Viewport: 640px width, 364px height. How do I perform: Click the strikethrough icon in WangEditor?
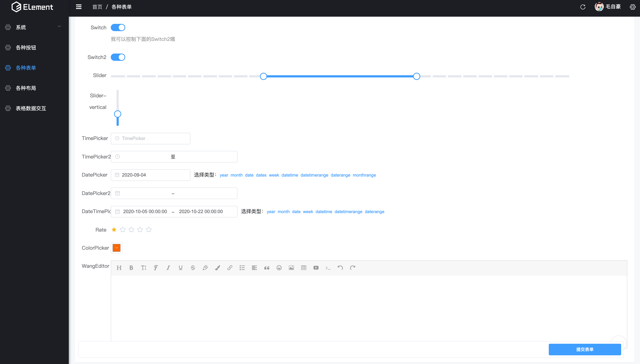pyautogui.click(x=193, y=268)
